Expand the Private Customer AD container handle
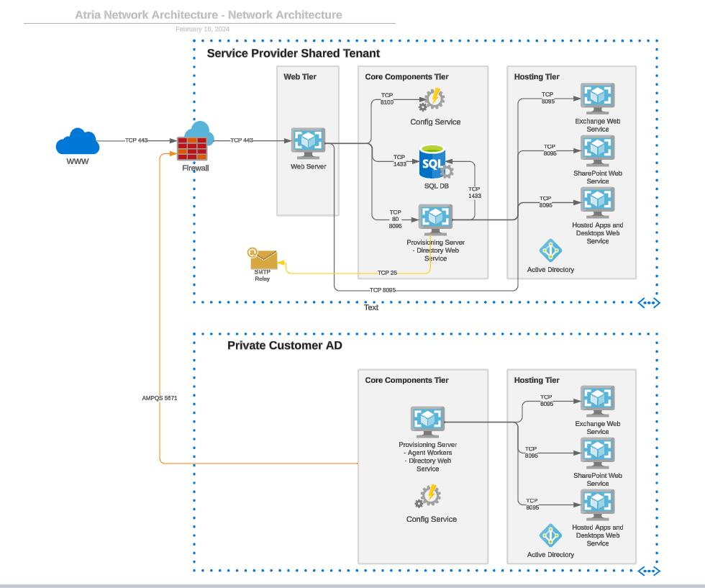The width and height of the screenshot is (705, 588). coord(649,571)
